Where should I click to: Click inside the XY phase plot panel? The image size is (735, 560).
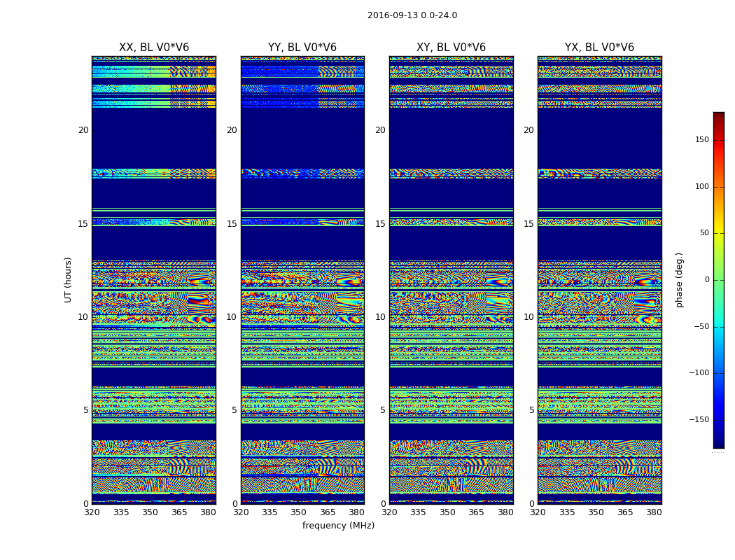point(451,280)
